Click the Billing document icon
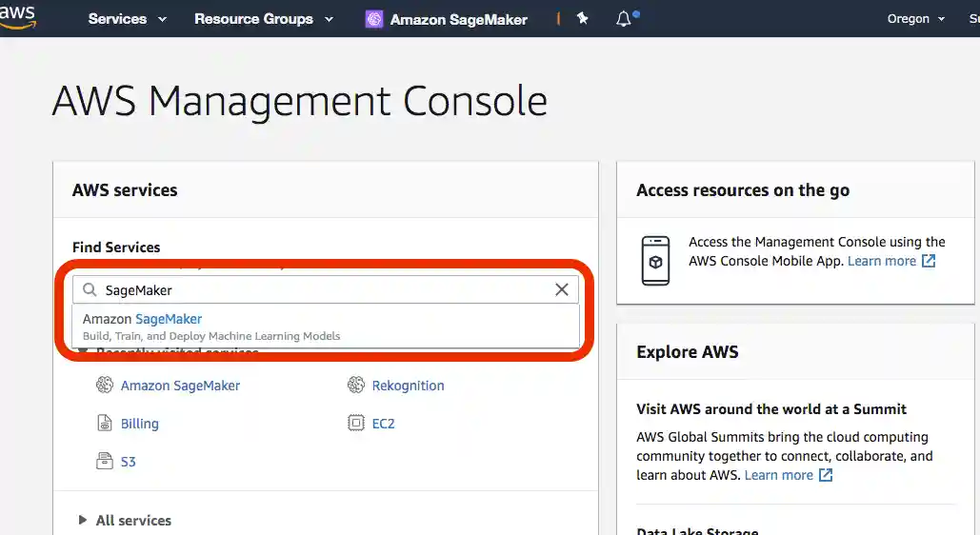This screenshot has width=980, height=535. click(x=105, y=423)
